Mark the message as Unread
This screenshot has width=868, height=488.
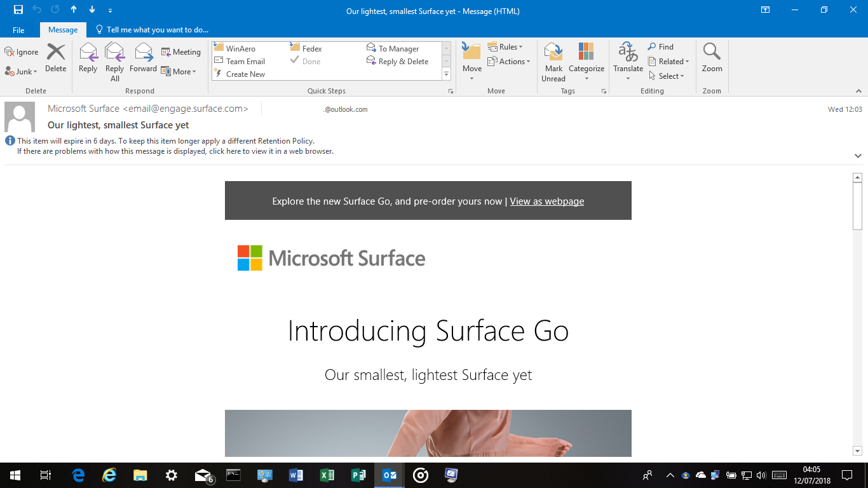[x=553, y=62]
